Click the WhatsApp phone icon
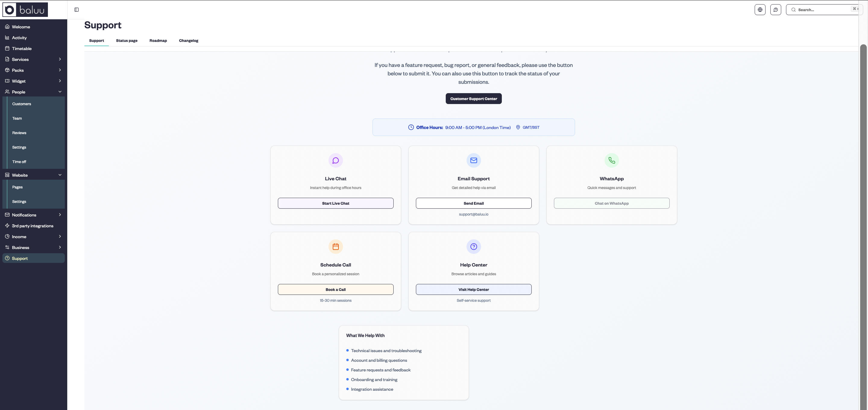This screenshot has width=868, height=410. tap(611, 160)
